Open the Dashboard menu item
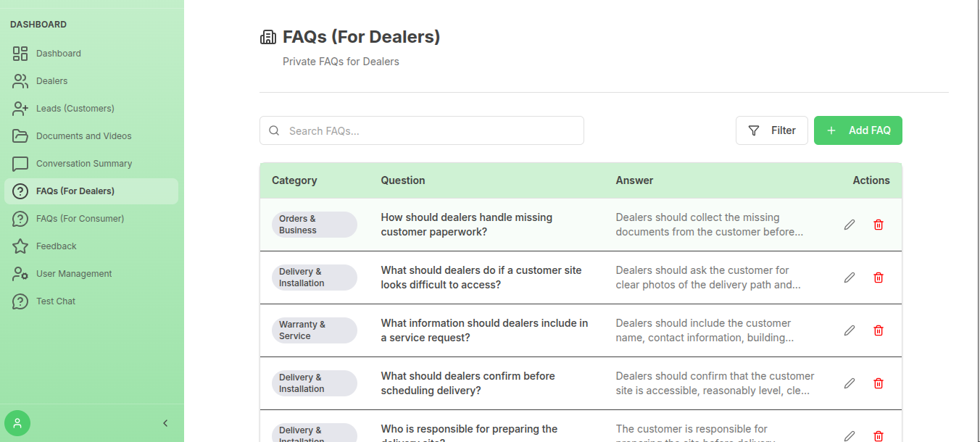Viewport: 980px width, 442px height. tap(91, 54)
